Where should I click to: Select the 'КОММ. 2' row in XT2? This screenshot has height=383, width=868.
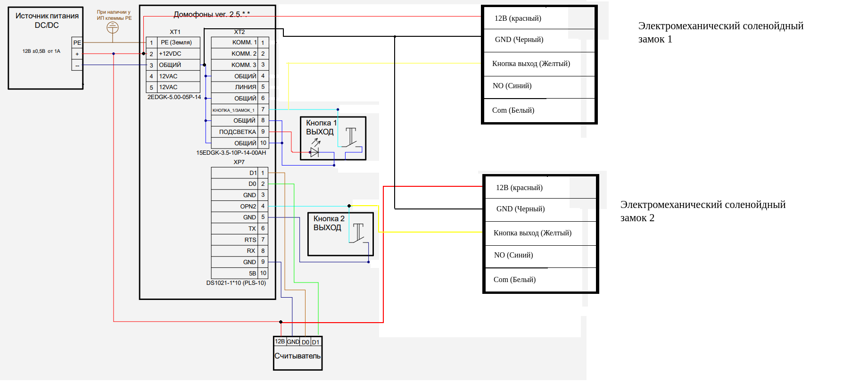(240, 54)
